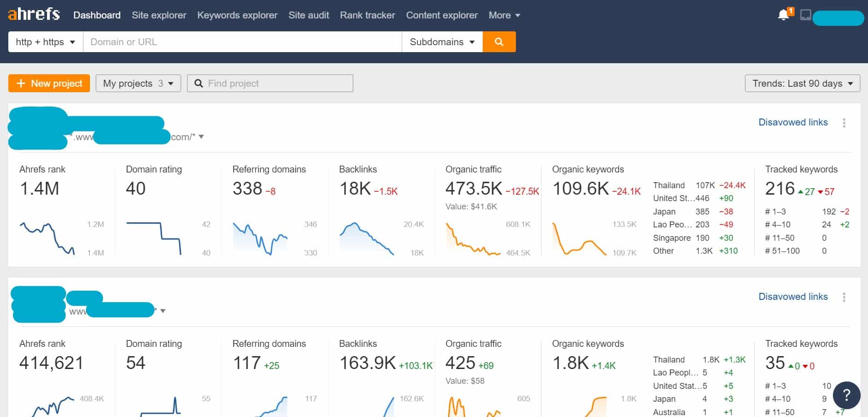Viewport: 868px width, 417px height.
Task: Open the Subdomains mode dropdown
Action: point(441,42)
